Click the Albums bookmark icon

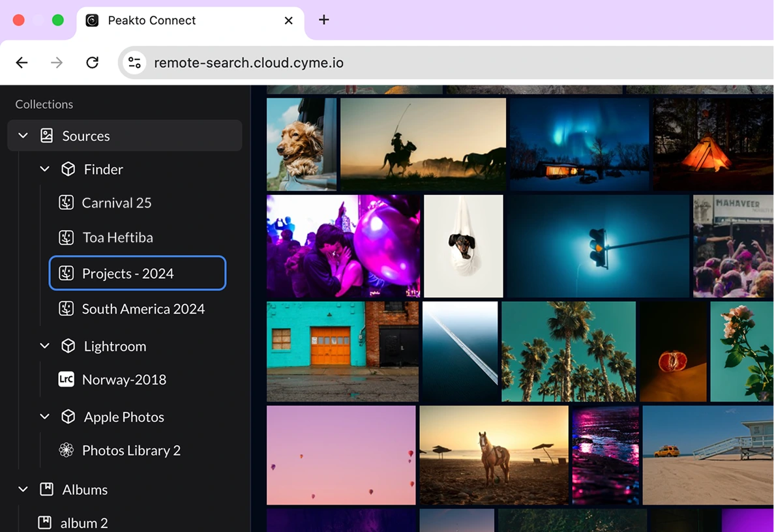[x=46, y=489]
